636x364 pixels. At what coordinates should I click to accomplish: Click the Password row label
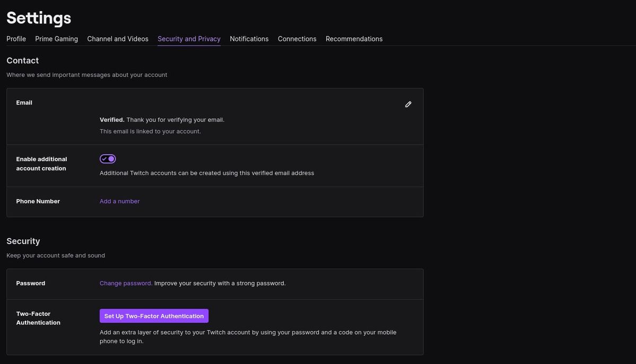pos(31,283)
